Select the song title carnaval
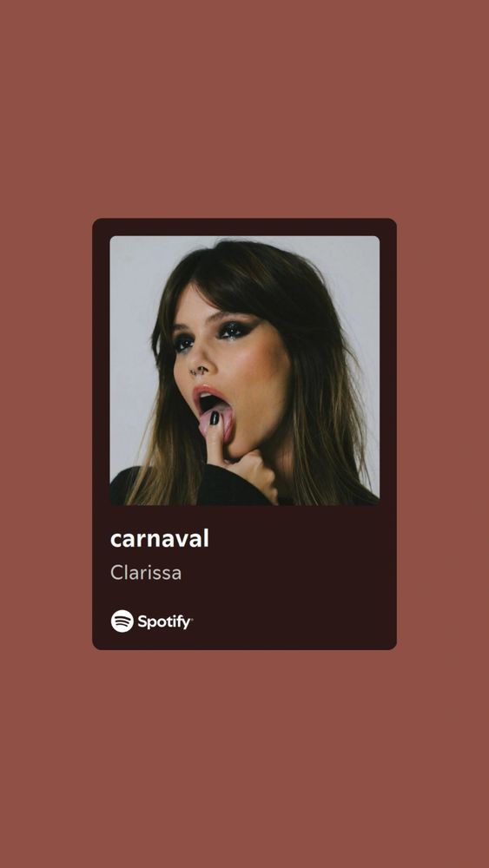 160,539
